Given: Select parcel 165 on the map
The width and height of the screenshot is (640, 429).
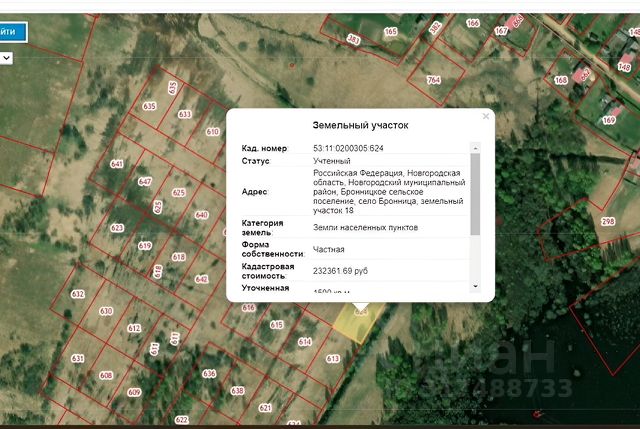Looking at the screenshot, I should click(x=391, y=31).
